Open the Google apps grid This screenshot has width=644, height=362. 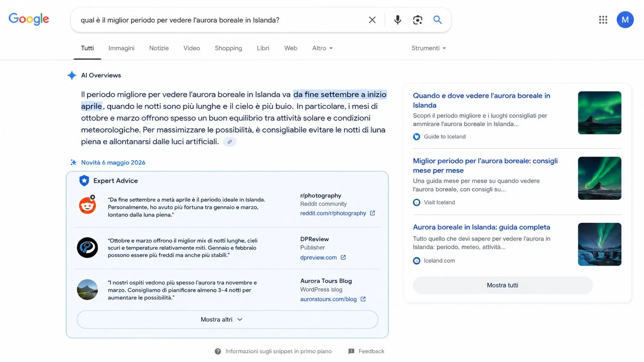pos(603,20)
